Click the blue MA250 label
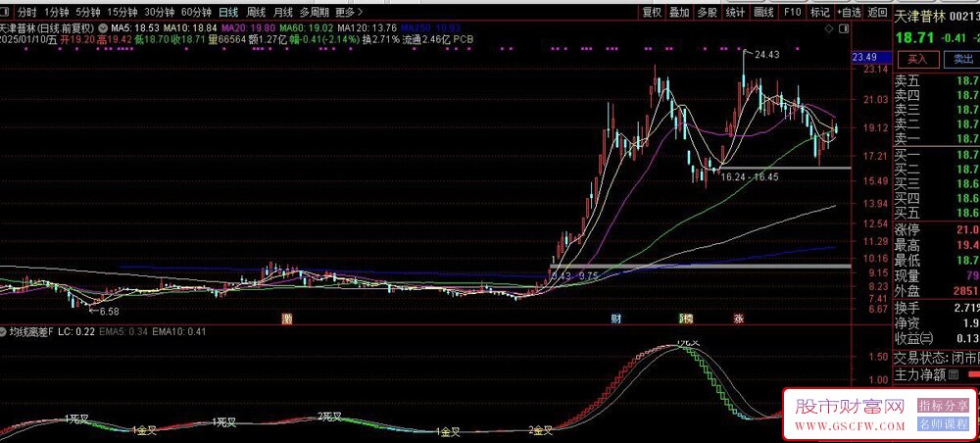This screenshot has height=443, width=980. [x=430, y=28]
